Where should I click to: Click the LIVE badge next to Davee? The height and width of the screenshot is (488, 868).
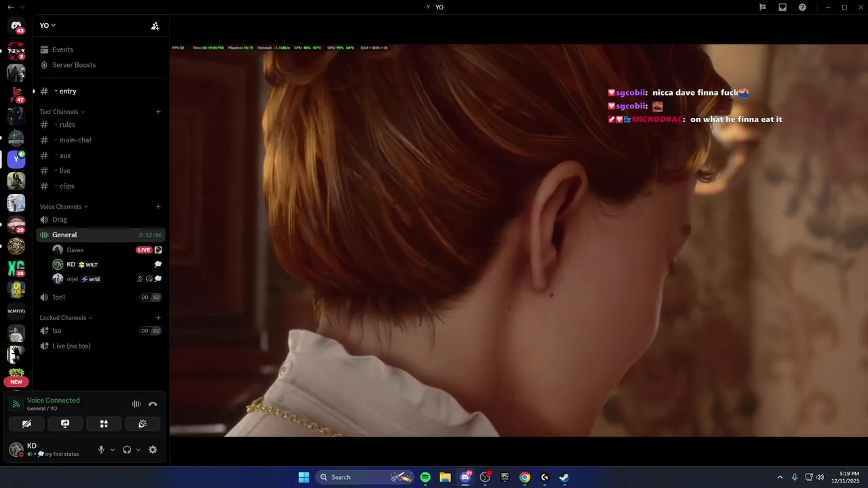tap(144, 250)
